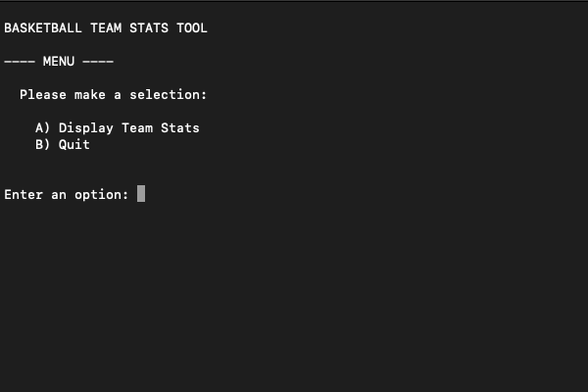Click the dashes left of MENU
The width and height of the screenshot is (588, 392).
(x=20, y=62)
